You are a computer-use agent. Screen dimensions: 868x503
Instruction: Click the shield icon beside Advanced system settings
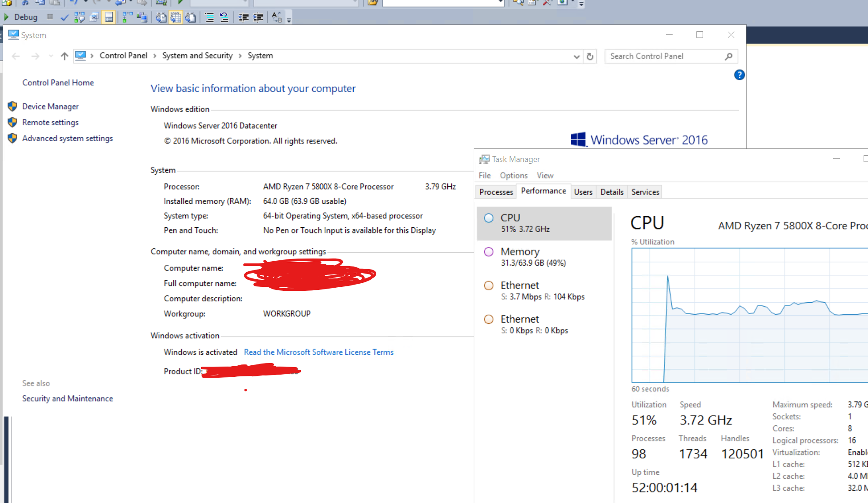[12, 138]
